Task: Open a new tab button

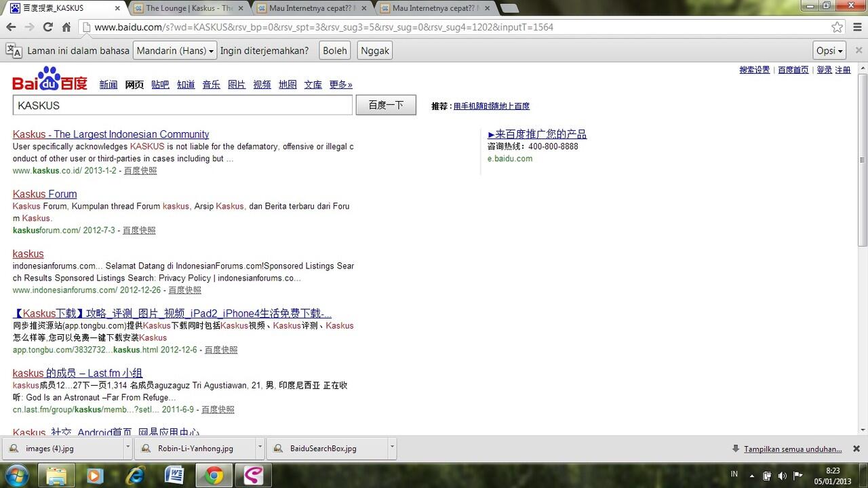Action: [509, 8]
